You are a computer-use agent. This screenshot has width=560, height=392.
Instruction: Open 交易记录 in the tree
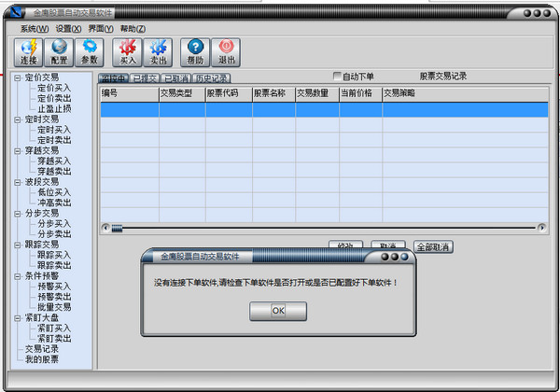pos(42,349)
